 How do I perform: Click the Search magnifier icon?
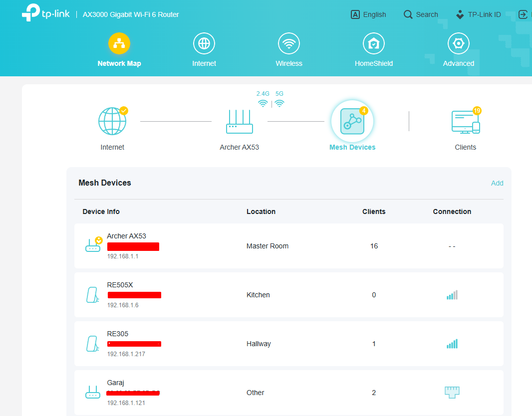pos(408,14)
